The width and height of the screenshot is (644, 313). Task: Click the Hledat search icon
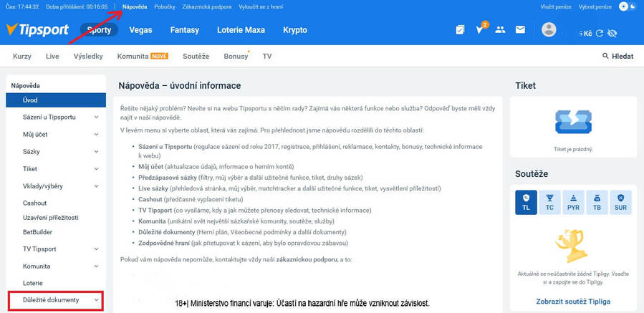click(x=605, y=57)
